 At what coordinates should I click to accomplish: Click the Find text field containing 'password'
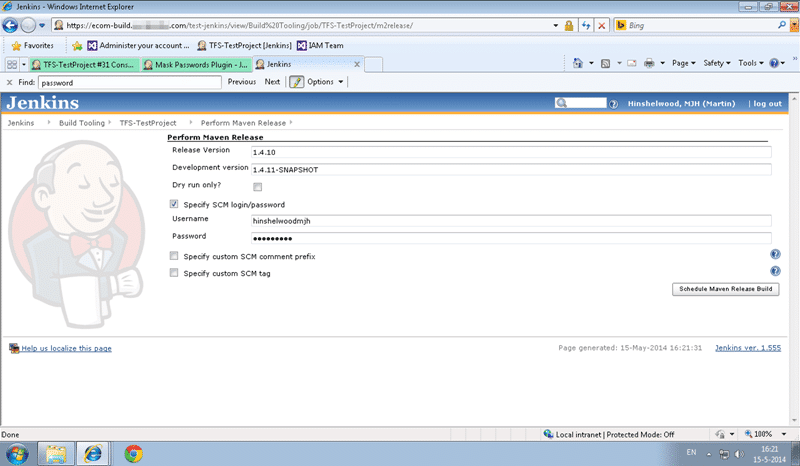[x=130, y=82]
